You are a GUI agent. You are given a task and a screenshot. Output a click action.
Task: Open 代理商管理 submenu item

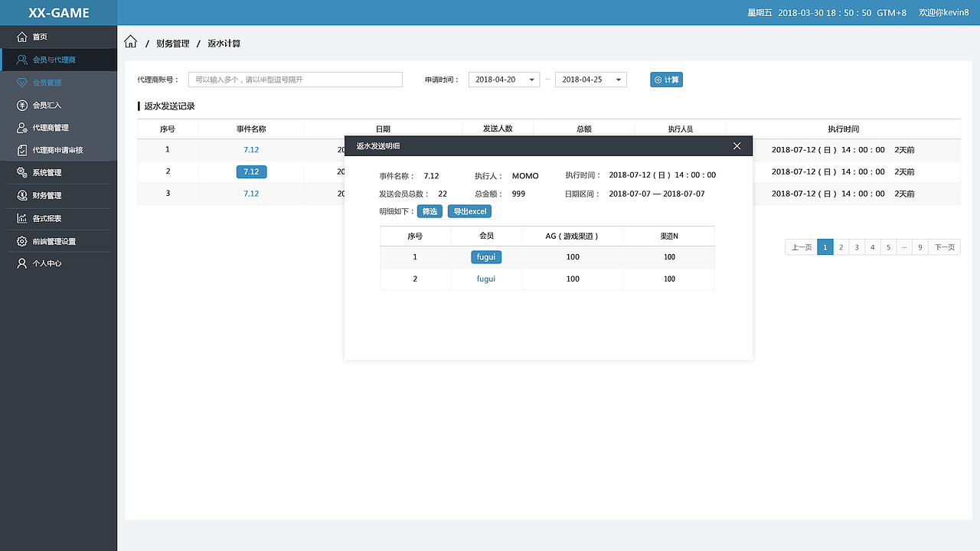pos(58,128)
